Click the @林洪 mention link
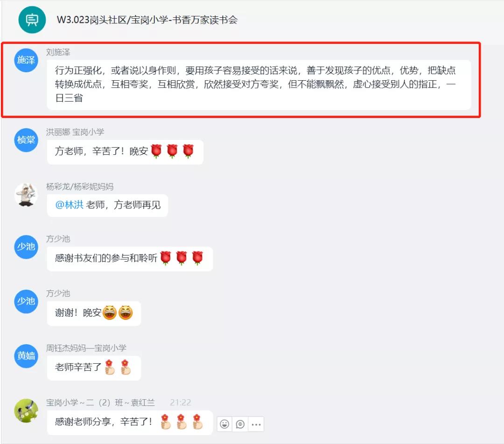Viewport: 504px width, 444px height. click(x=69, y=205)
